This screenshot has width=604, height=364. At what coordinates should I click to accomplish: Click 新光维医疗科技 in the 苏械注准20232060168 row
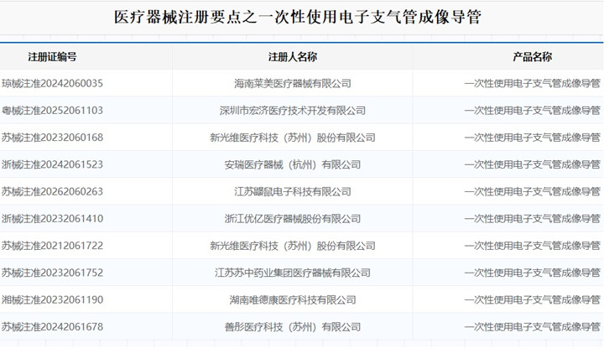[244, 138]
